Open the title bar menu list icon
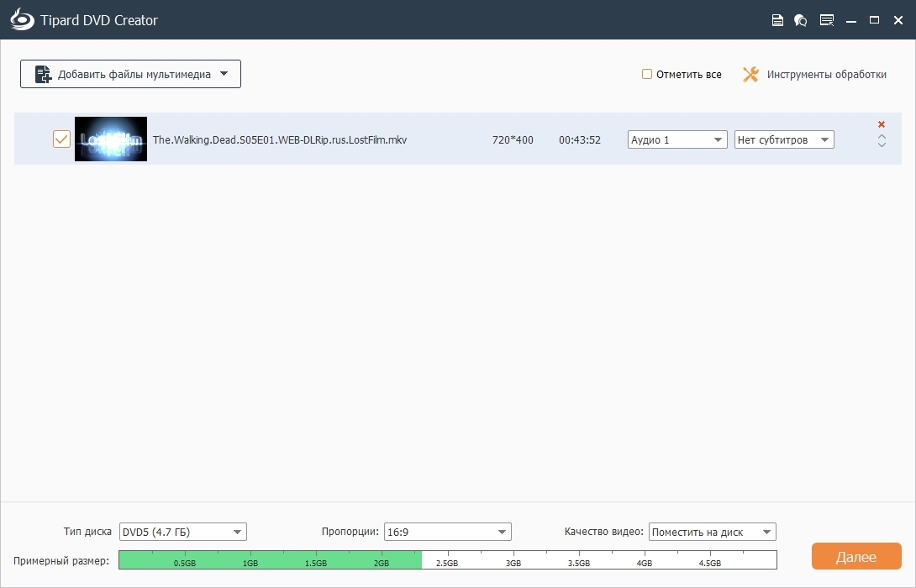The width and height of the screenshot is (916, 588). click(827, 20)
